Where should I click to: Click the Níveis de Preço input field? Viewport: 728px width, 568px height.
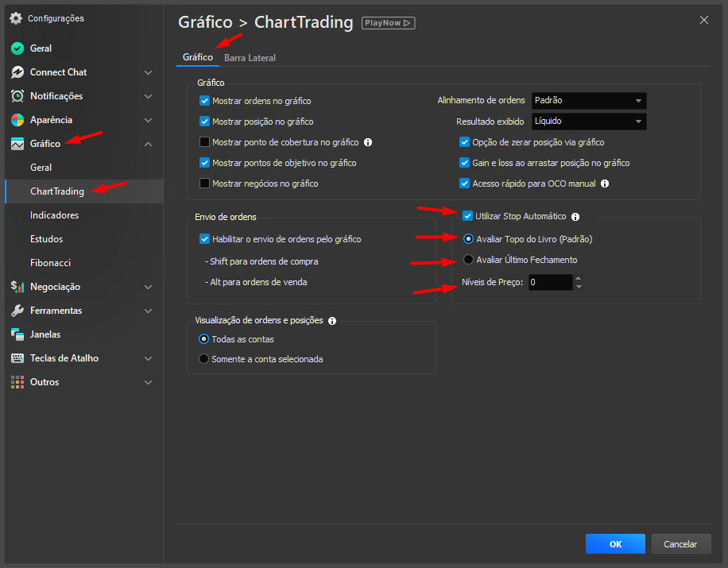549,282
